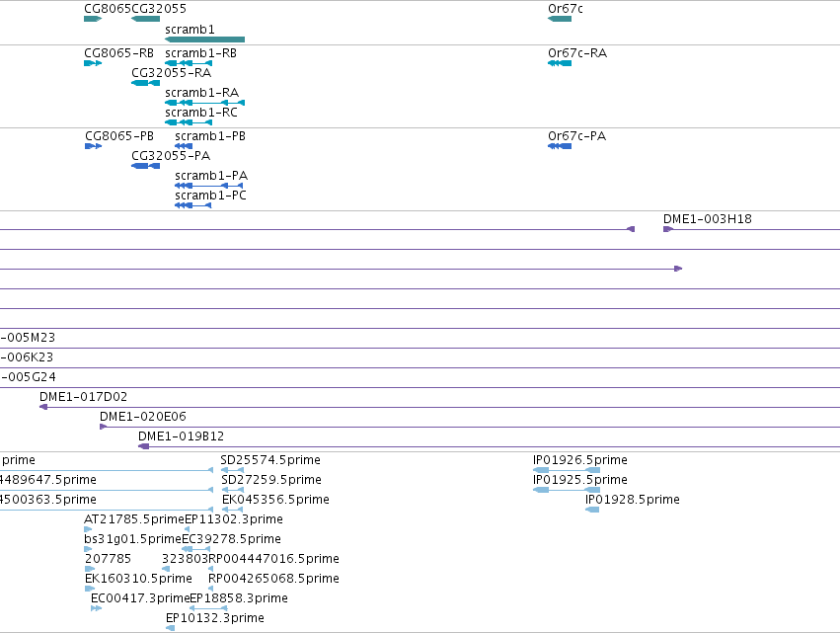Click the CG32055-PA label text
The width and height of the screenshot is (840, 633).
(x=171, y=156)
